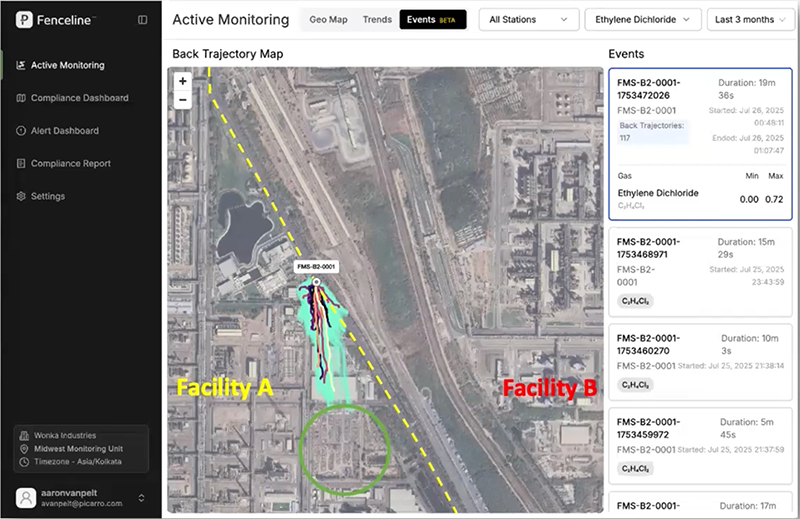Expand the user account menu chevron
Image resolution: width=800 pixels, height=519 pixels.
(x=141, y=497)
